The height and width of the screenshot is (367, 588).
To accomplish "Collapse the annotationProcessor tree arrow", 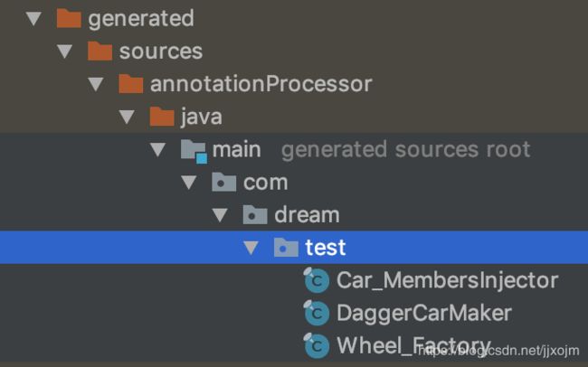I will 96,84.
